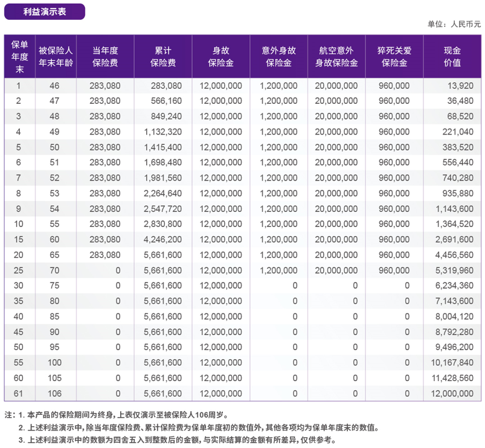Image resolution: width=485 pixels, height=448 pixels.
Task: Click aviation benefit 0 in age 75 row
Action: point(355,286)
